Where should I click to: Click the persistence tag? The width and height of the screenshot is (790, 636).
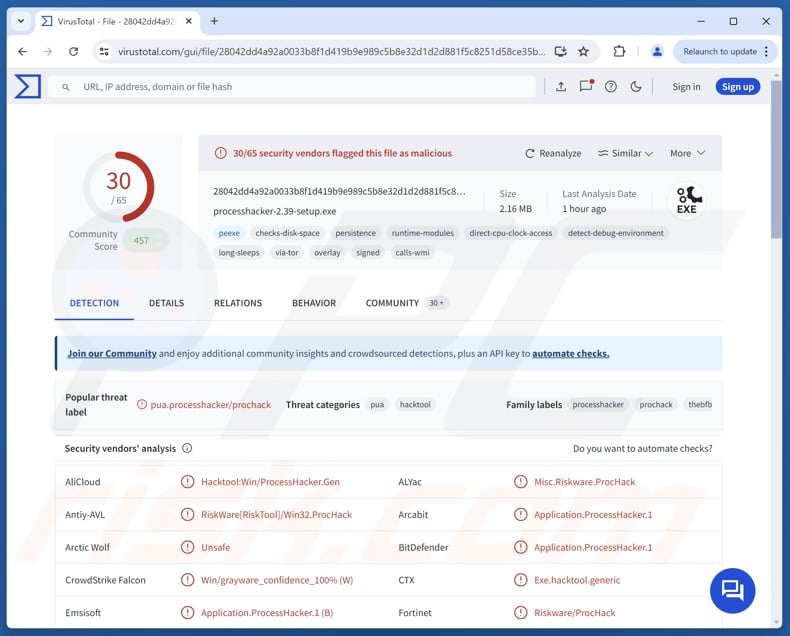tap(356, 233)
